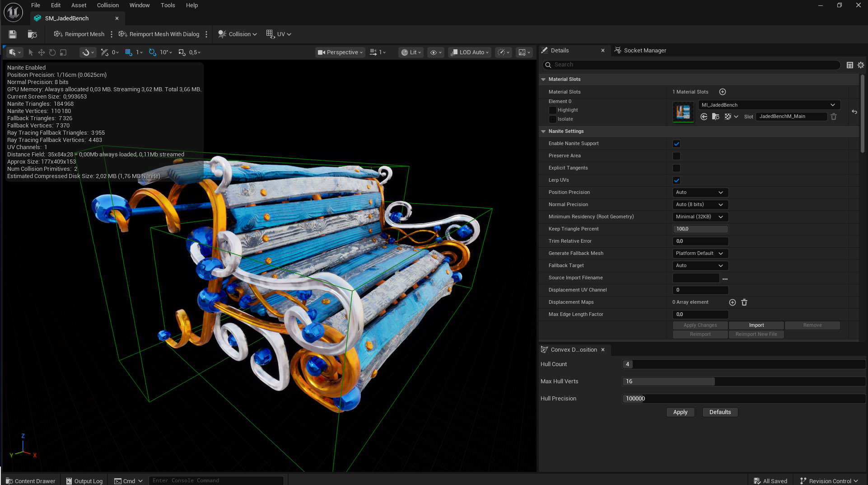Select the translate (move) tool icon

click(x=41, y=52)
